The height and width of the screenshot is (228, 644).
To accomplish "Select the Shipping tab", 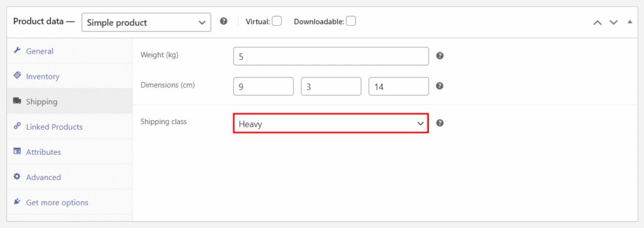I will click(70, 101).
